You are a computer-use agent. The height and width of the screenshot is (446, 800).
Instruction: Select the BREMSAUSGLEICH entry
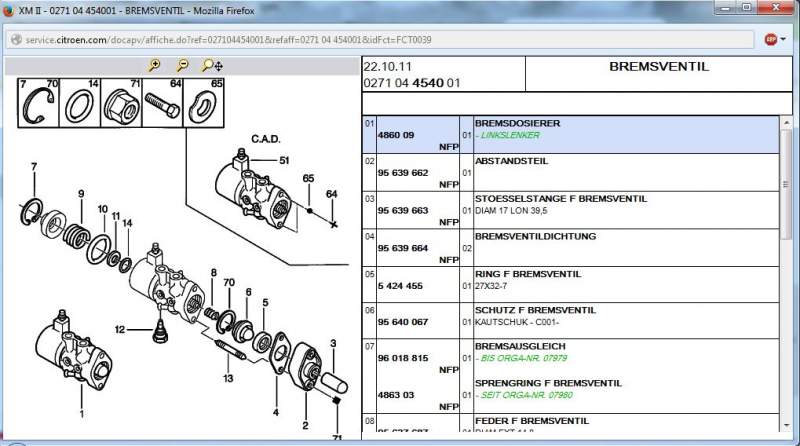pos(520,346)
